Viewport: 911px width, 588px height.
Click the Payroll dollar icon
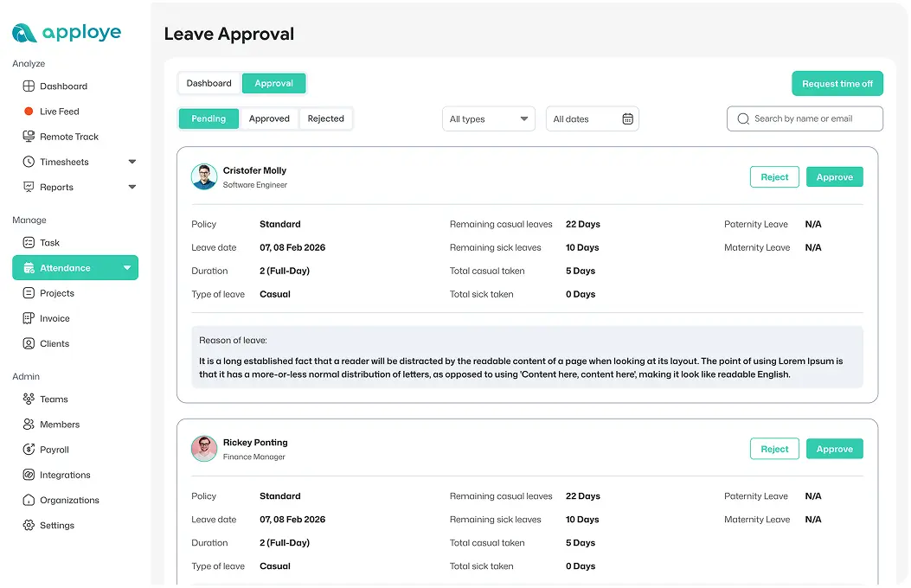pos(29,450)
